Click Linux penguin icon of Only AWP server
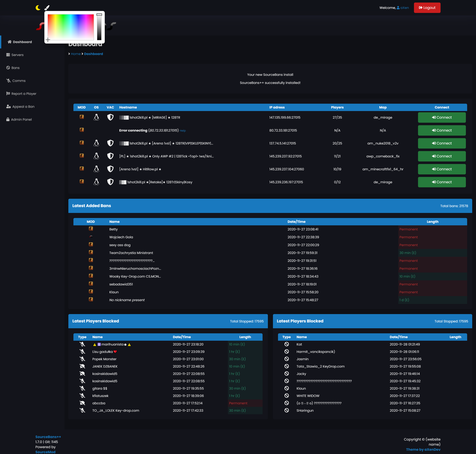This screenshot has height=454, width=476. point(96,156)
